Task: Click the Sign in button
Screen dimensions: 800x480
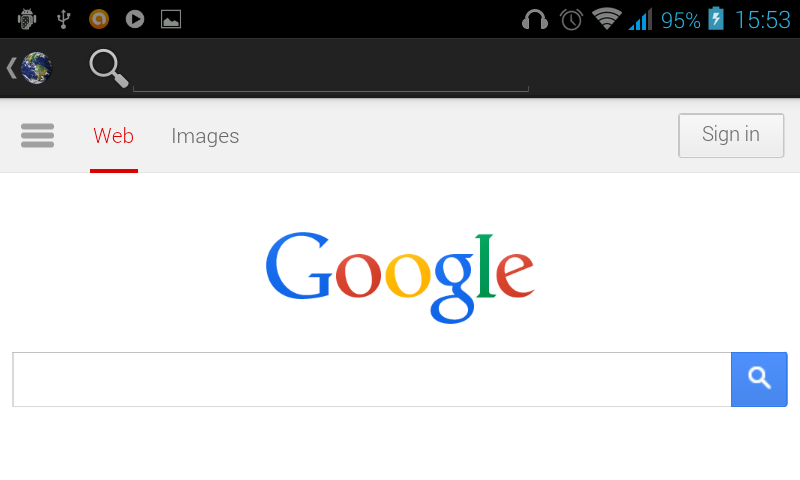Action: pos(731,135)
